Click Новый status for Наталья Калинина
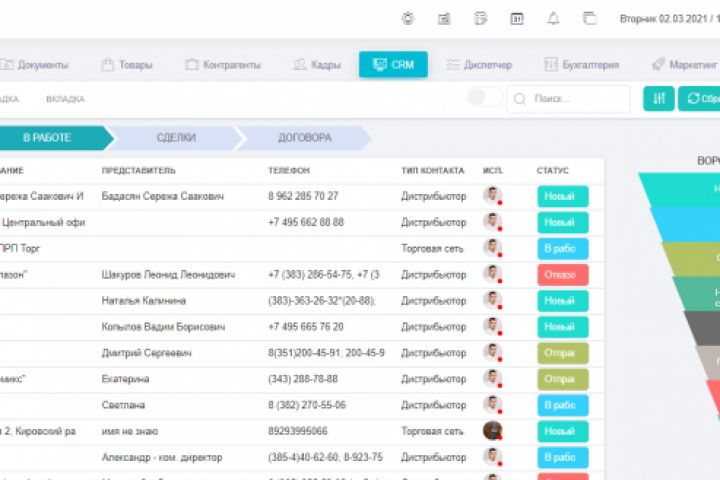The image size is (720, 480). [x=562, y=301]
